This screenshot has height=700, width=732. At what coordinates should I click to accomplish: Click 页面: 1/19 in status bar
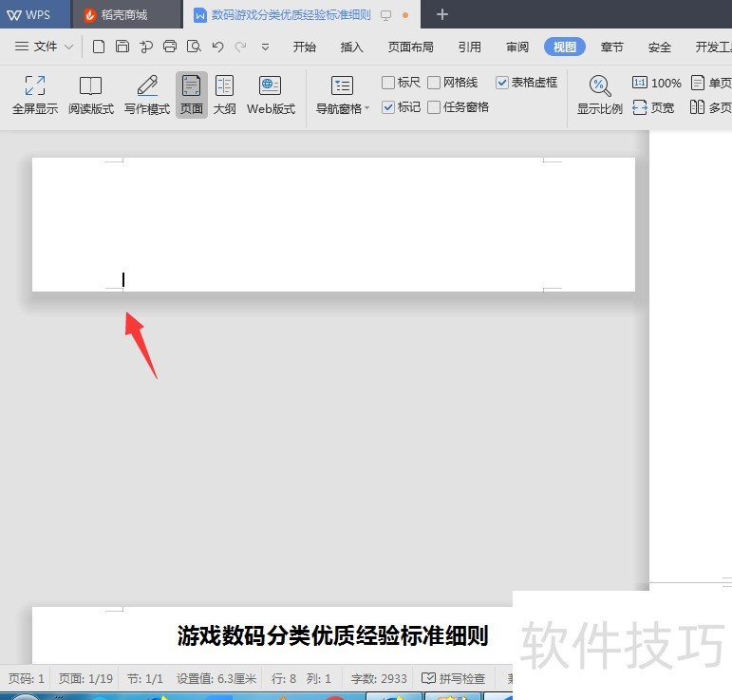point(85,678)
